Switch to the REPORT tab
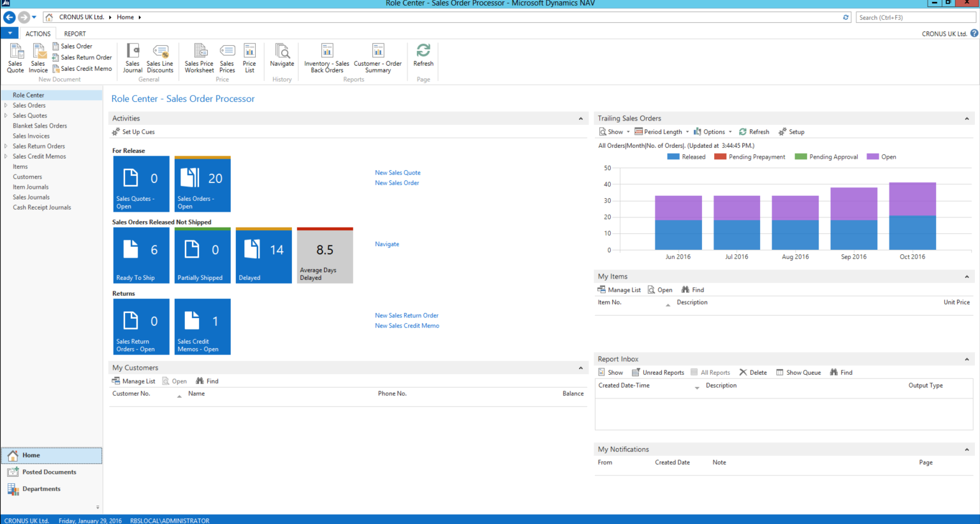This screenshot has height=524, width=980. point(75,33)
